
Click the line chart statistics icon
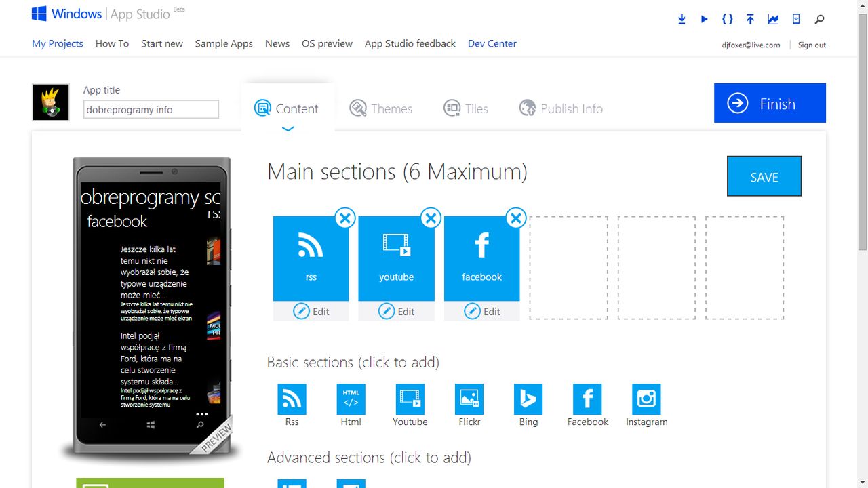(773, 19)
